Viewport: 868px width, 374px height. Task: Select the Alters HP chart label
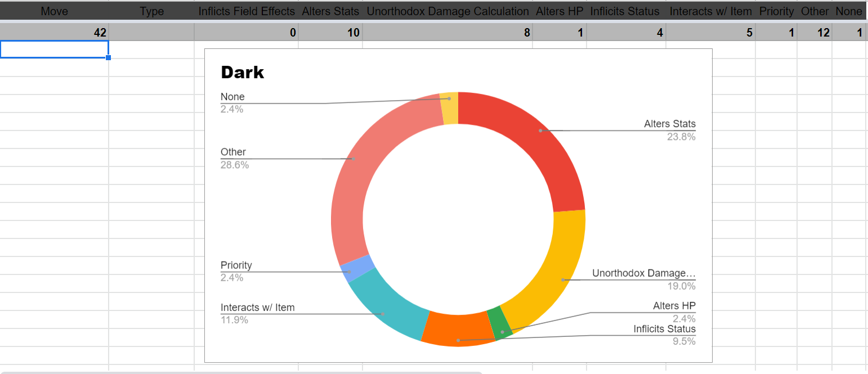[674, 306]
